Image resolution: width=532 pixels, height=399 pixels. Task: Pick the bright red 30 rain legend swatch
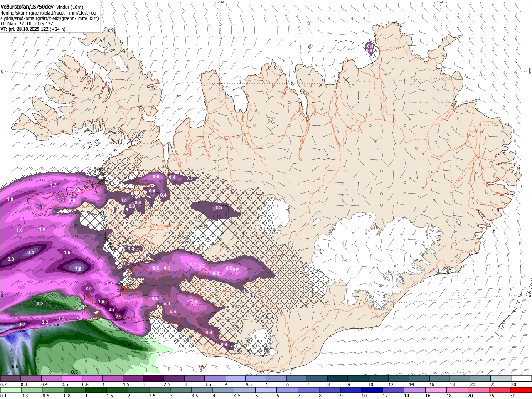click(x=521, y=390)
